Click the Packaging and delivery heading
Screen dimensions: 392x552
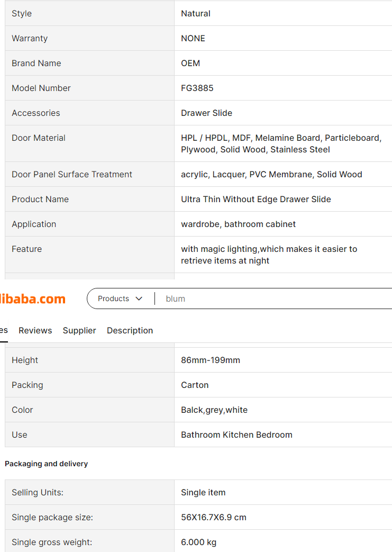click(46, 464)
